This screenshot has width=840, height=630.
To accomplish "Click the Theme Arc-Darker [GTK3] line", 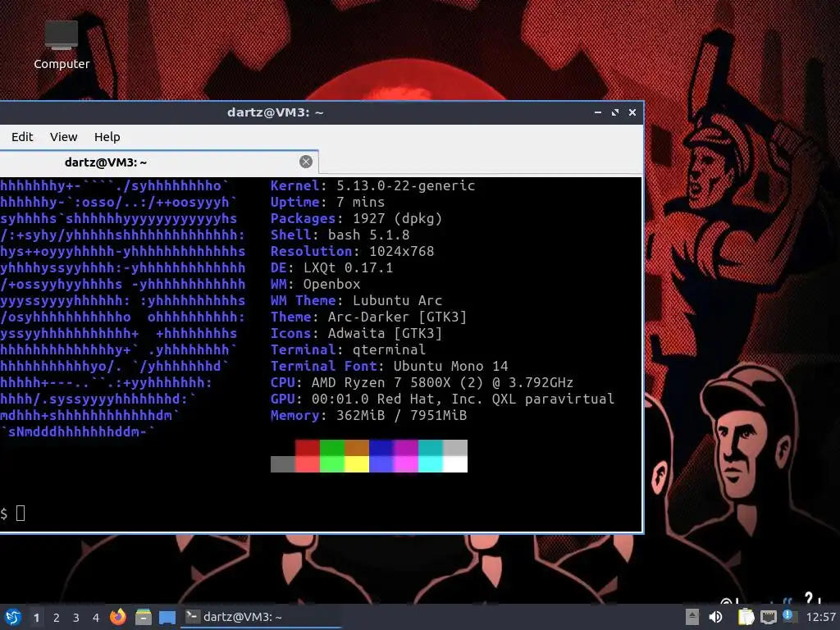I will [368, 317].
